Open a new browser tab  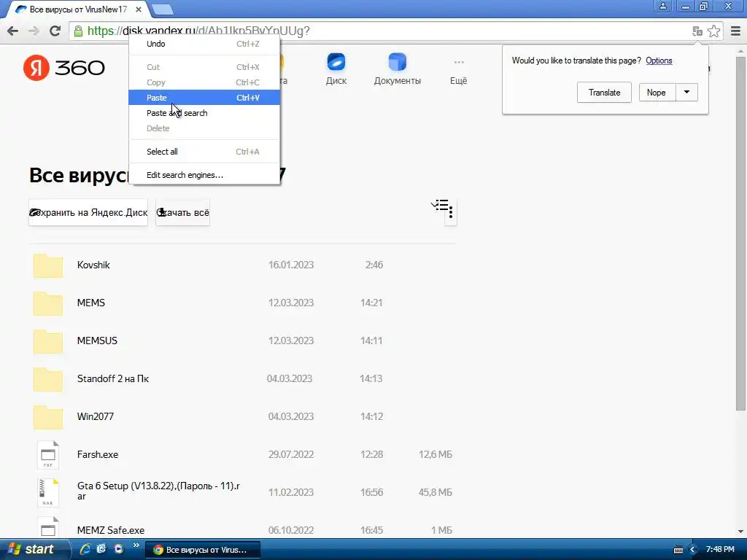tap(163, 9)
